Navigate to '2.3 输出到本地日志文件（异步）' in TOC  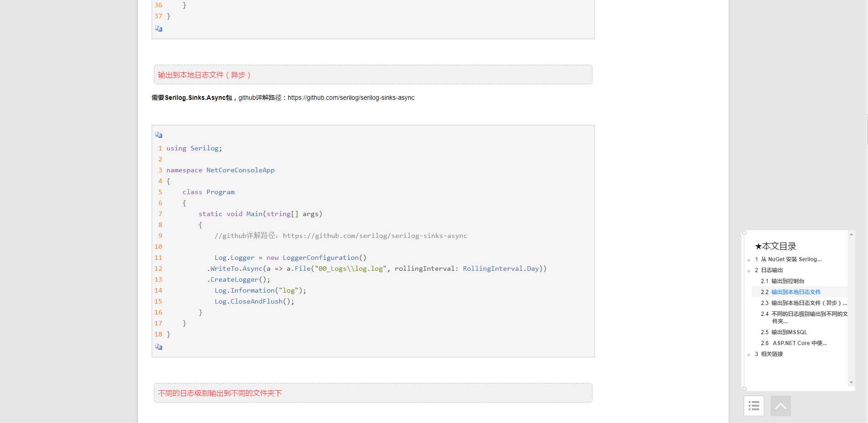(x=804, y=303)
